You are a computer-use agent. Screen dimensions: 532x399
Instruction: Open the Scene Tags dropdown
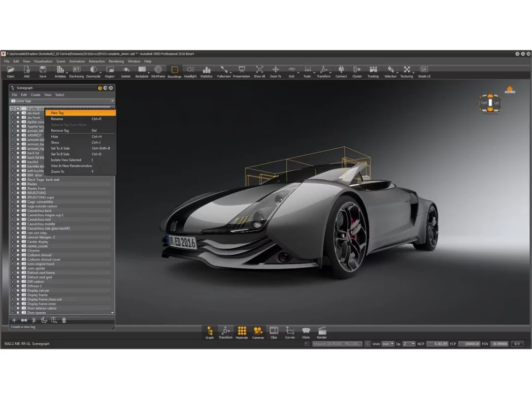click(x=62, y=101)
